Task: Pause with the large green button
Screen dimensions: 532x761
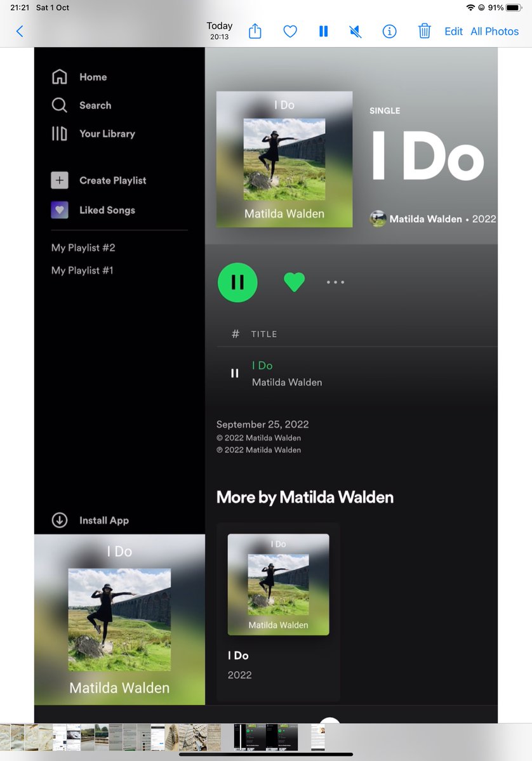Action: pos(237,282)
